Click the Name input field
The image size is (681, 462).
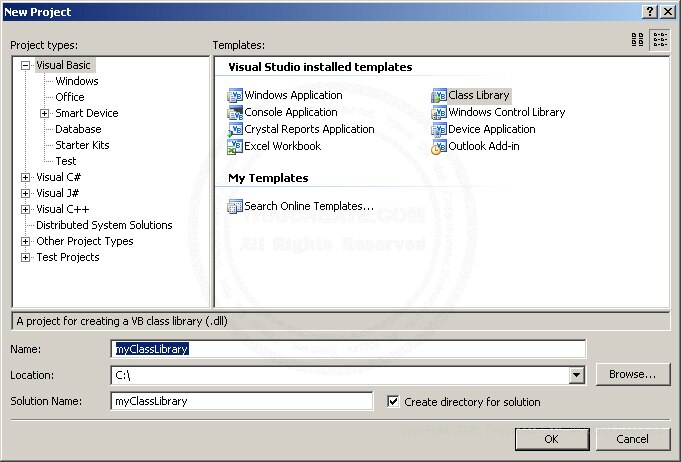(x=348, y=349)
